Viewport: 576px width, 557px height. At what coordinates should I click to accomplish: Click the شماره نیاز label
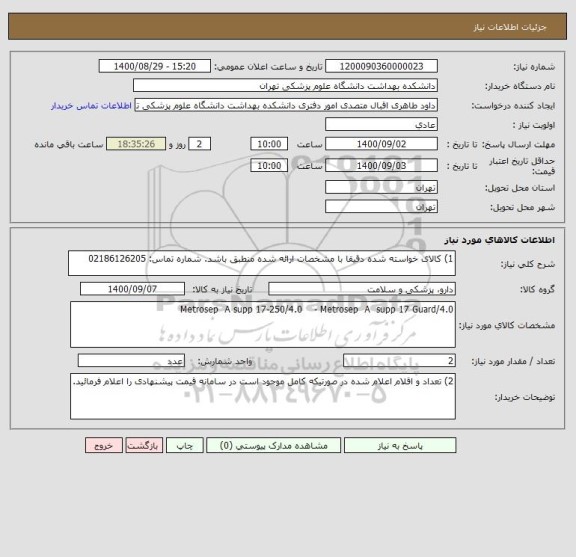coord(534,67)
